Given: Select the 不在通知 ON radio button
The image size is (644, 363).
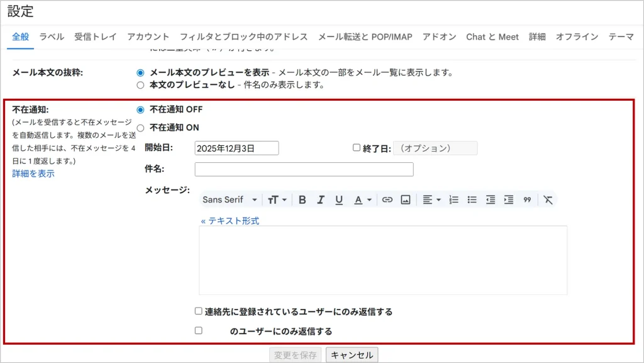Looking at the screenshot, I should 140,128.
